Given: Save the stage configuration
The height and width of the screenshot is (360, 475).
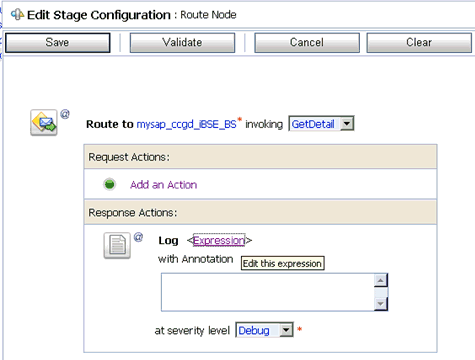Looking at the screenshot, I should coord(58,43).
